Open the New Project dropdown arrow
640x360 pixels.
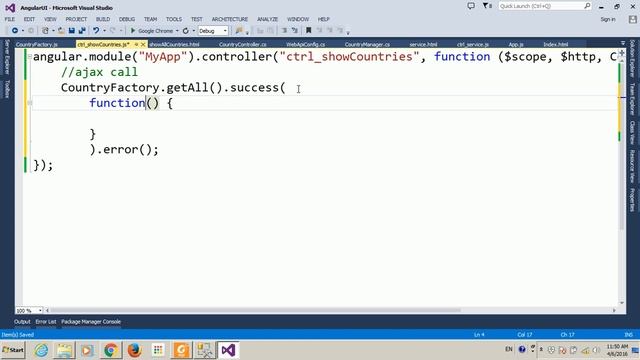[x=53, y=31]
